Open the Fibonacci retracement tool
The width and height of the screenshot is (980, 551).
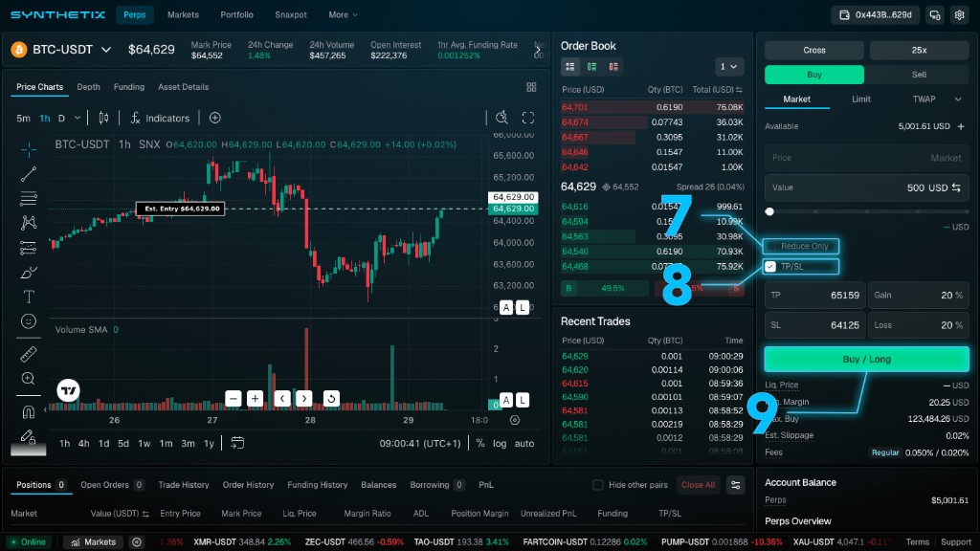coord(28,199)
